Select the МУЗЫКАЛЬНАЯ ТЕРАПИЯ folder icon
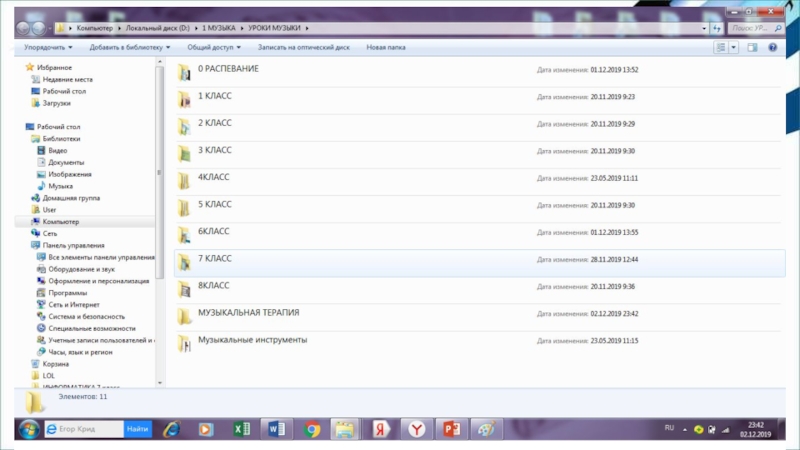This screenshot has height=450, width=800. coord(184,316)
